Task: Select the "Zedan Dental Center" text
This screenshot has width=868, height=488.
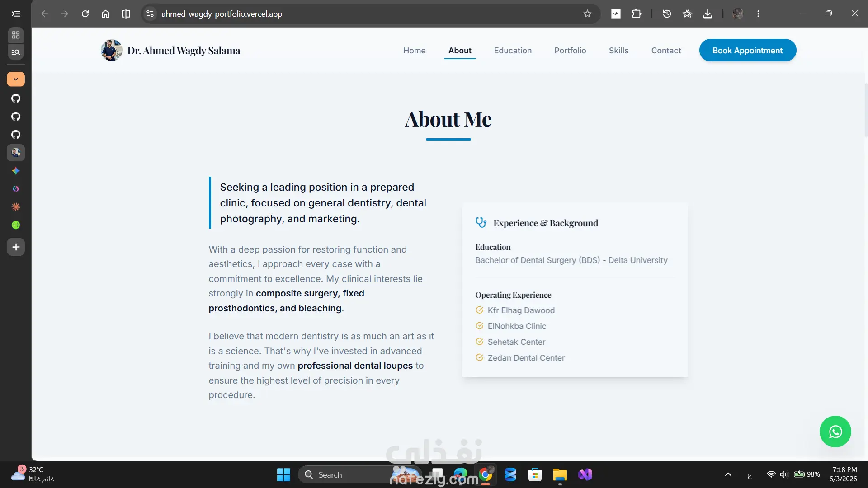Action: 526,358
